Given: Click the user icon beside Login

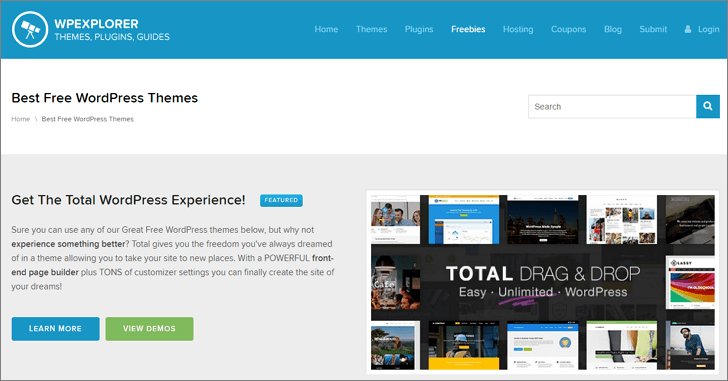Looking at the screenshot, I should [688, 29].
